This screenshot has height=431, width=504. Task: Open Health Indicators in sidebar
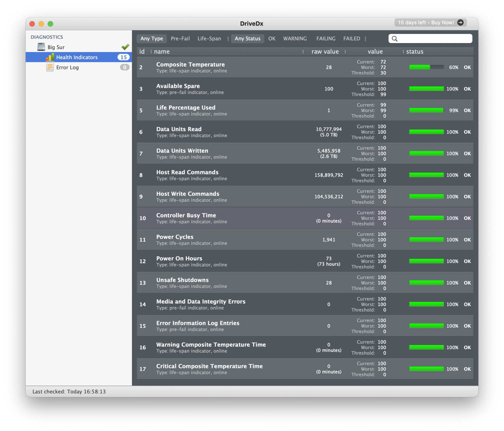tap(79, 57)
